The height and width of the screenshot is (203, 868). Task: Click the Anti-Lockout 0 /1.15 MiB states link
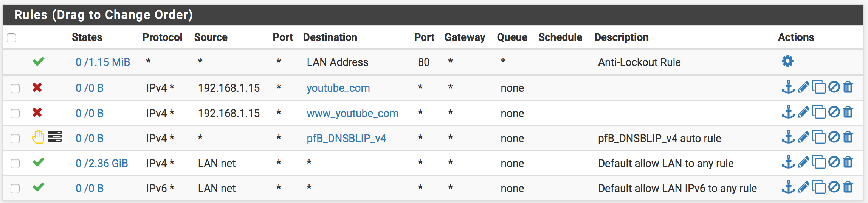coord(103,62)
